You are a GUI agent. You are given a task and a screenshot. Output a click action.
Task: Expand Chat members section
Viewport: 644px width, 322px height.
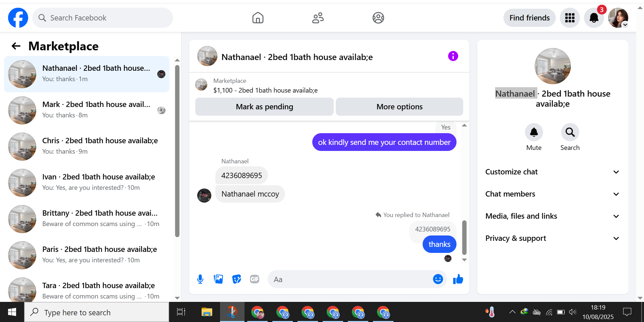pos(552,194)
